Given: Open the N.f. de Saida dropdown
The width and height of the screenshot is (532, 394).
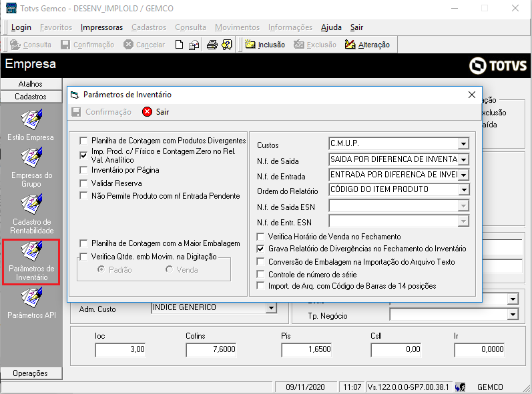Looking at the screenshot, I should [x=463, y=159].
